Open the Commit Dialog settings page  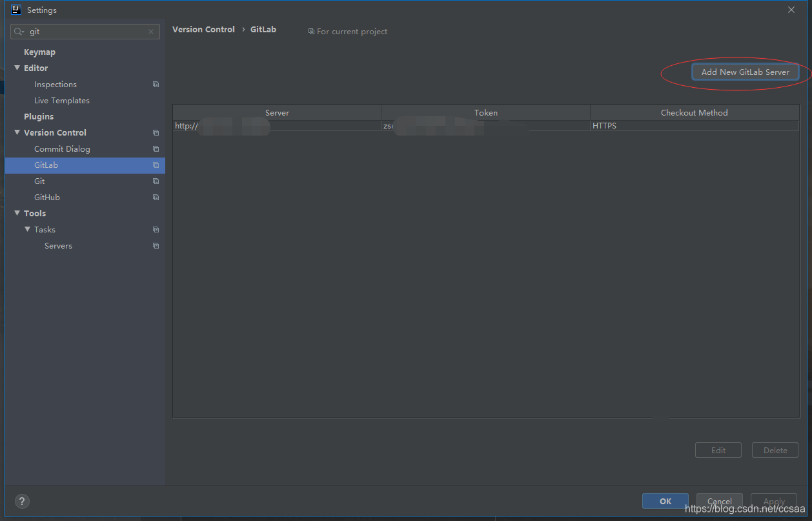click(62, 148)
